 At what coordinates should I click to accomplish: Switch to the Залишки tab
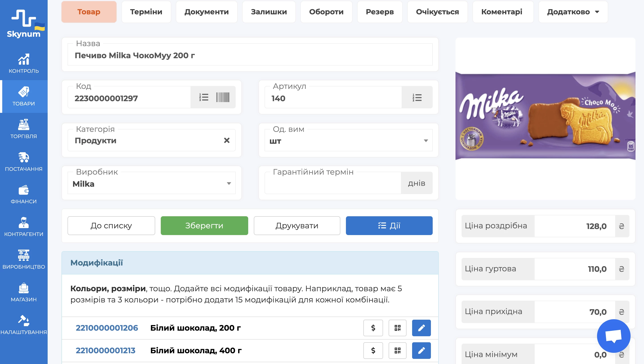coord(269,12)
